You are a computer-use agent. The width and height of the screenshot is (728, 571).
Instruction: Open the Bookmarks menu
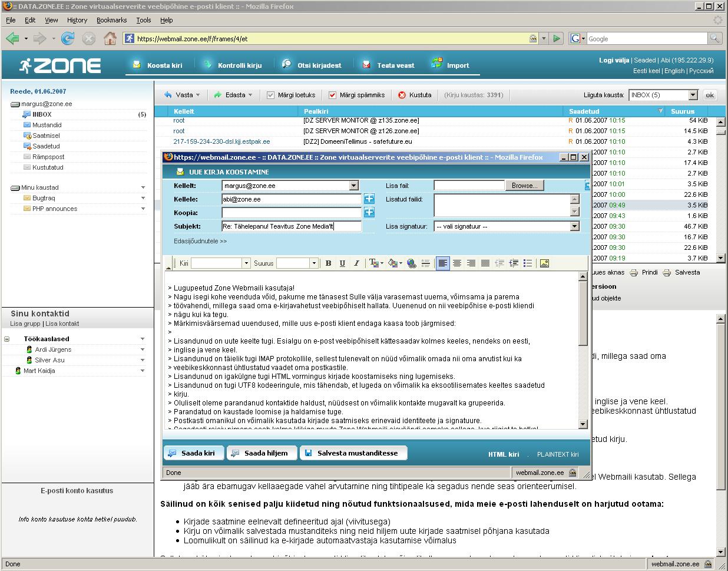(x=111, y=20)
